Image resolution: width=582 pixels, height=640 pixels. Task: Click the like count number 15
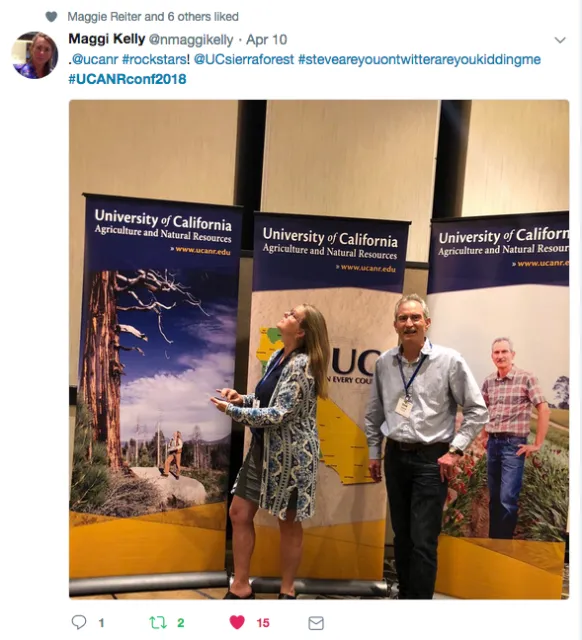tap(263, 623)
